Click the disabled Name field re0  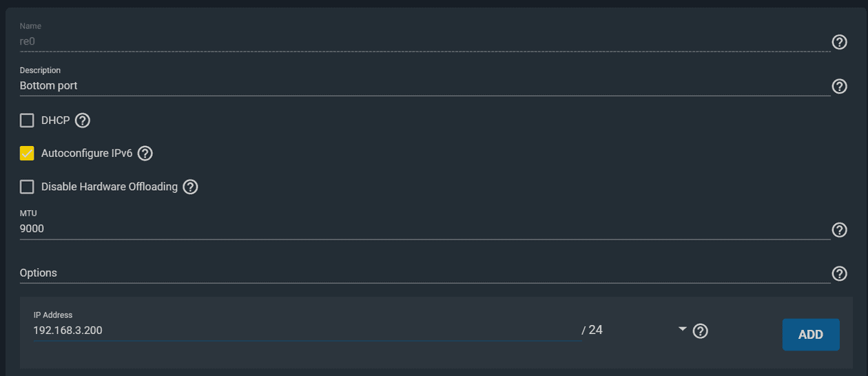pyautogui.click(x=413, y=41)
